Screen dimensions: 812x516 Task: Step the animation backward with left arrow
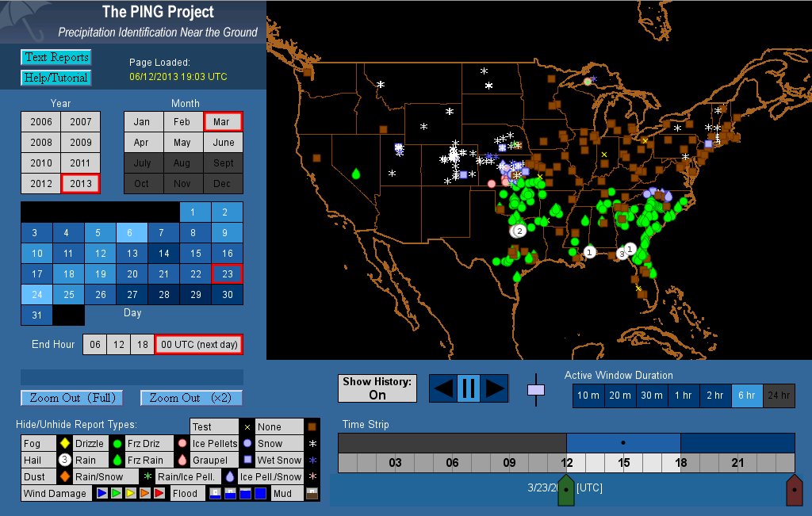pyautogui.click(x=443, y=388)
